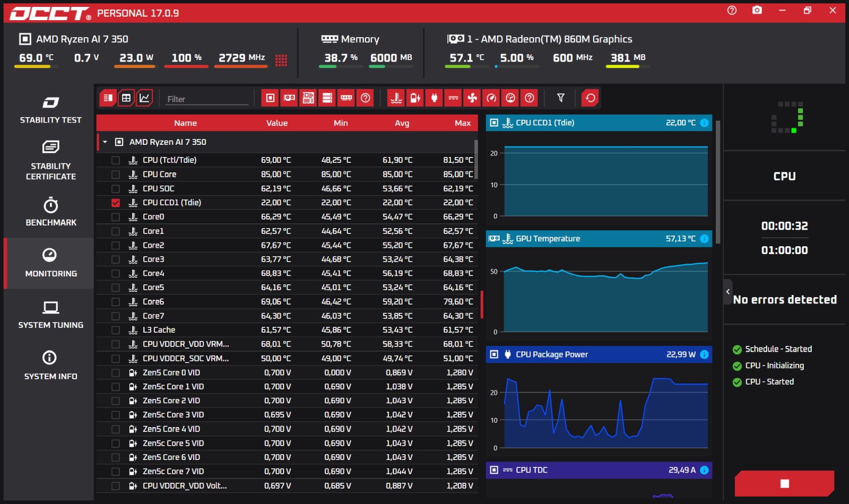
Task: Enable the L3 Cache sensor checkbox
Action: click(116, 330)
